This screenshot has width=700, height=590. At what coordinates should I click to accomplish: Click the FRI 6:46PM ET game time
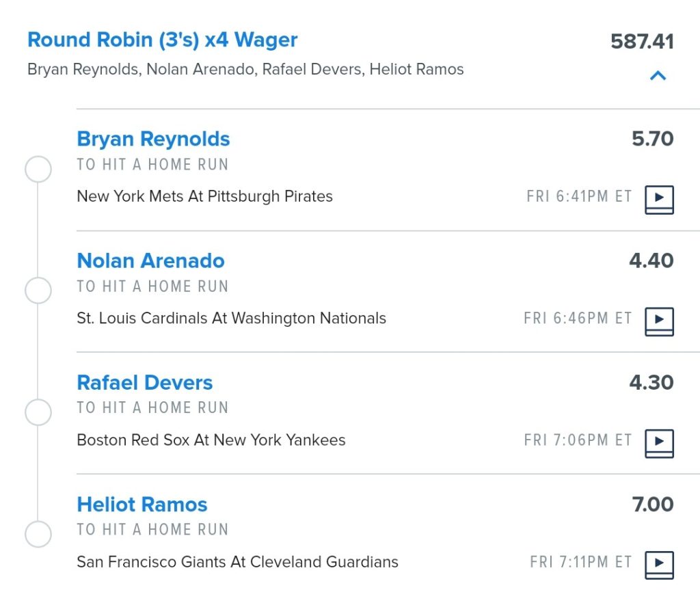coord(578,318)
